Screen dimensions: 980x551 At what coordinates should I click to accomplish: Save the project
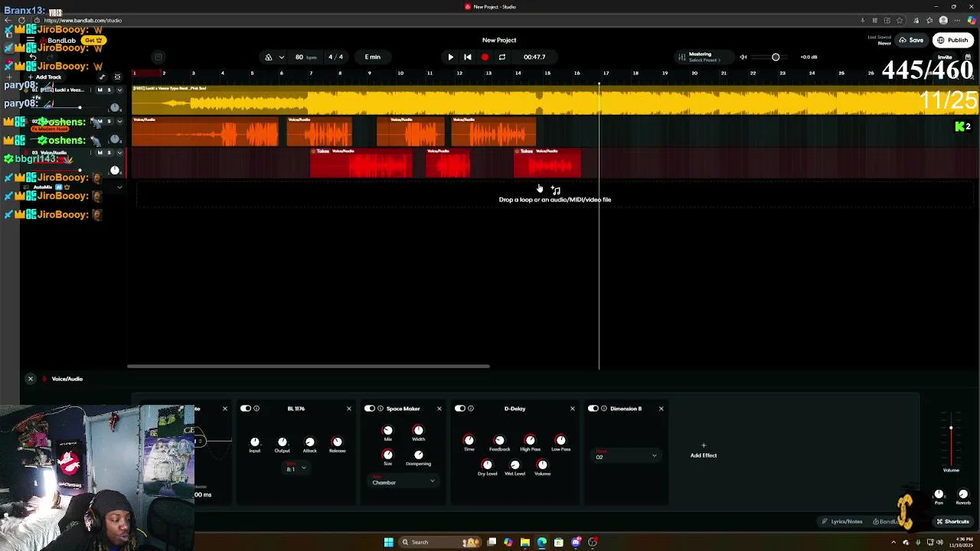tap(911, 40)
